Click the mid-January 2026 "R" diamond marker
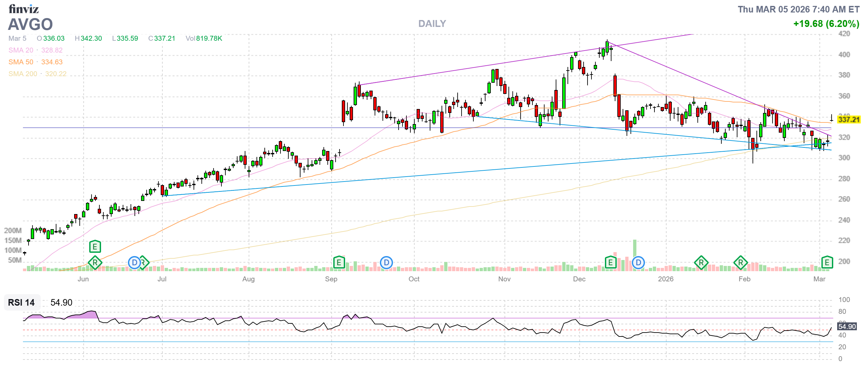 click(701, 262)
